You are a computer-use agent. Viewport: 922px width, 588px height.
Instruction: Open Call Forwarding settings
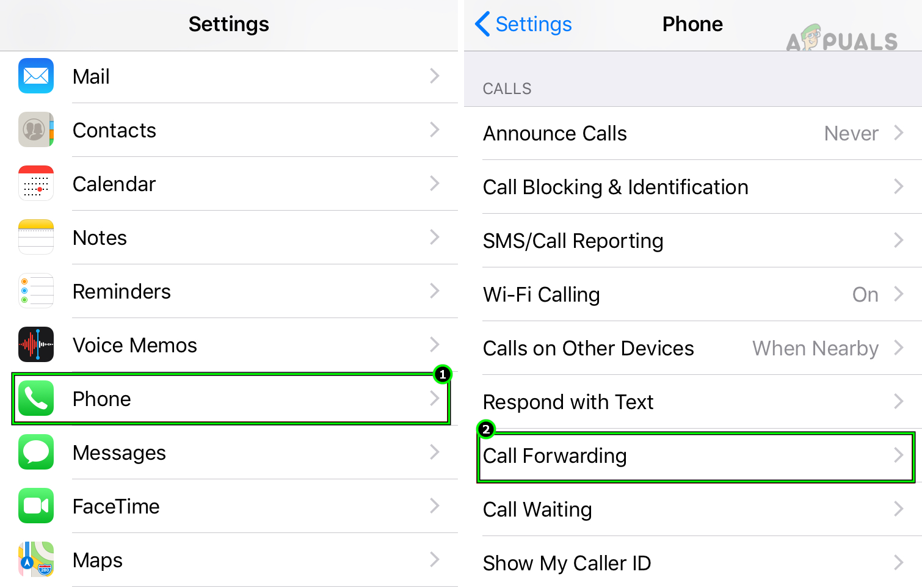coord(693,456)
